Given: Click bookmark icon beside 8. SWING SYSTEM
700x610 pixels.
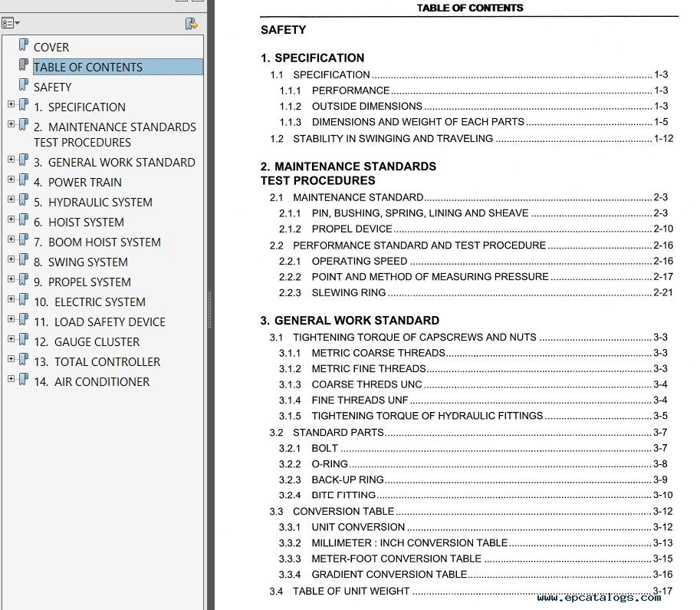Looking at the screenshot, I should (x=24, y=260).
